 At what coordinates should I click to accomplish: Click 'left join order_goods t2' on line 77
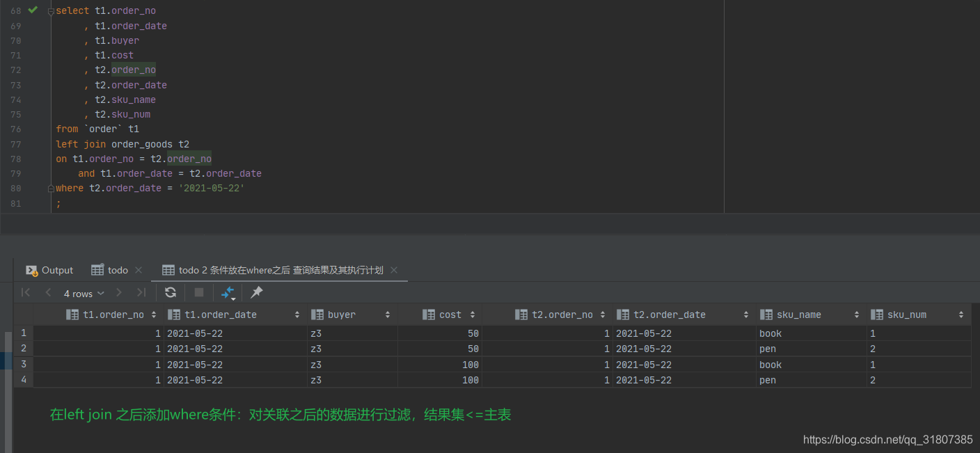(x=122, y=144)
